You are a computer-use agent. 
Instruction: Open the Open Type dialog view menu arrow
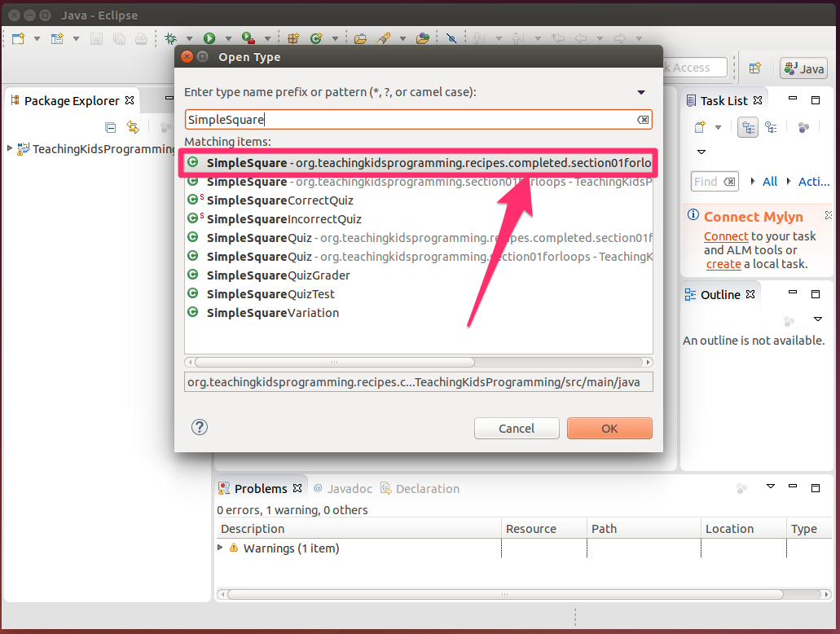pyautogui.click(x=641, y=92)
